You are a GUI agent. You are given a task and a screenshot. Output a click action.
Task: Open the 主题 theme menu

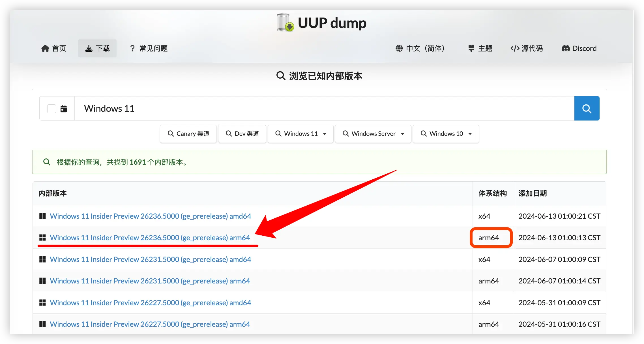480,48
